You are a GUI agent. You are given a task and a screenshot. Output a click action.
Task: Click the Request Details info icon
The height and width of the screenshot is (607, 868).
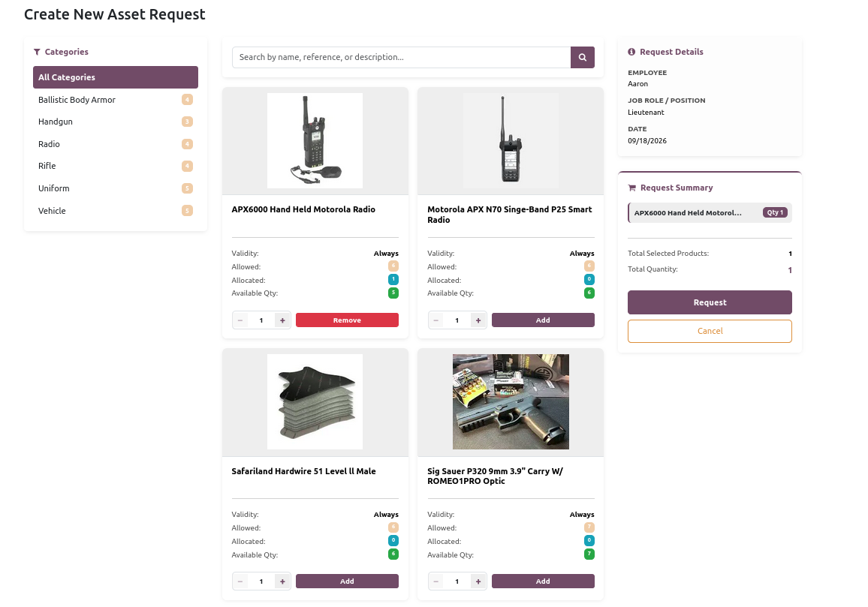[x=631, y=52]
